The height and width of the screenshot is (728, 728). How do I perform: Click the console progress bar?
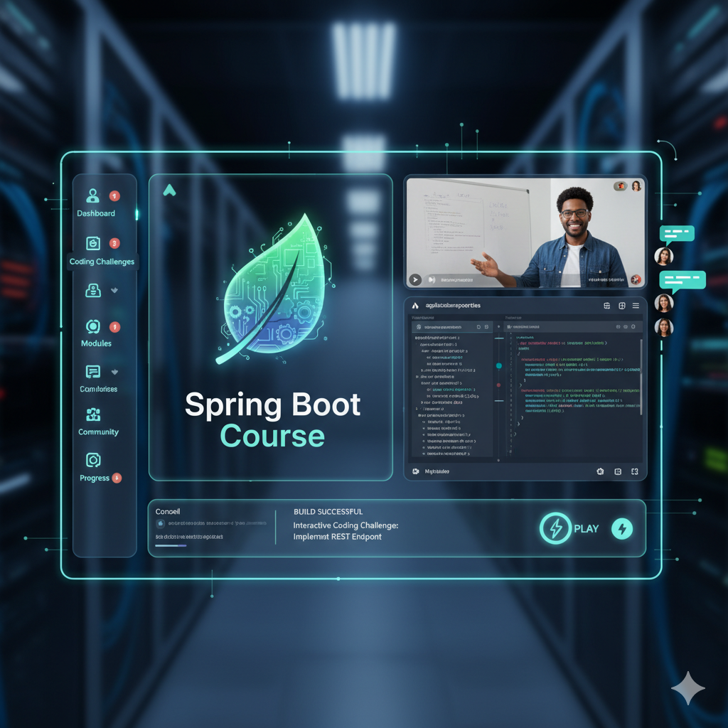point(171,545)
